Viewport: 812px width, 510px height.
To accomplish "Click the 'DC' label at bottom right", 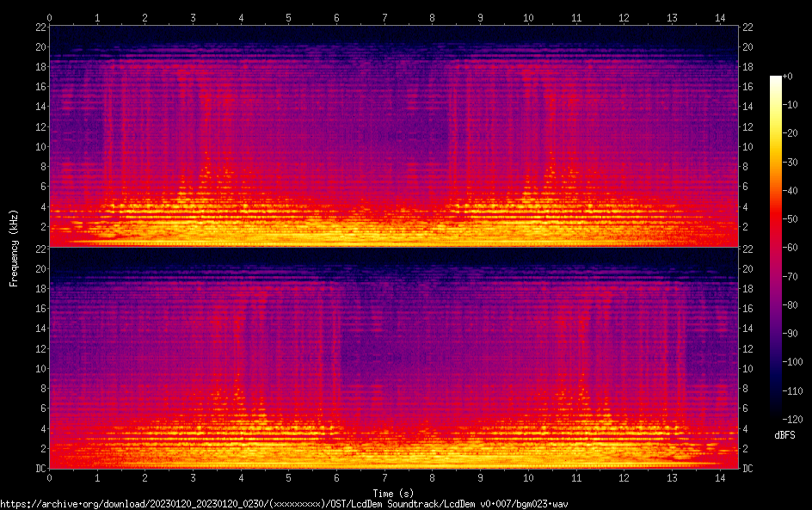I will tap(748, 468).
